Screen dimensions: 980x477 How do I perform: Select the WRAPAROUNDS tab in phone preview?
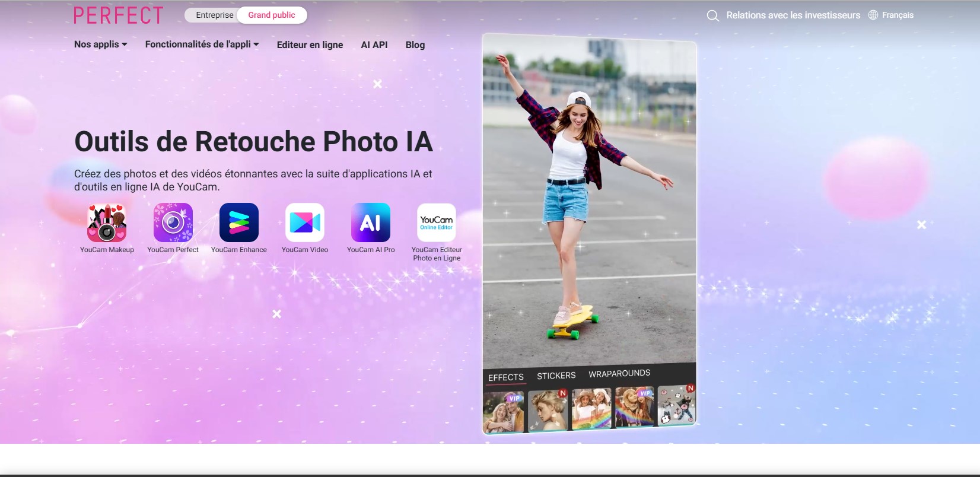(x=619, y=373)
